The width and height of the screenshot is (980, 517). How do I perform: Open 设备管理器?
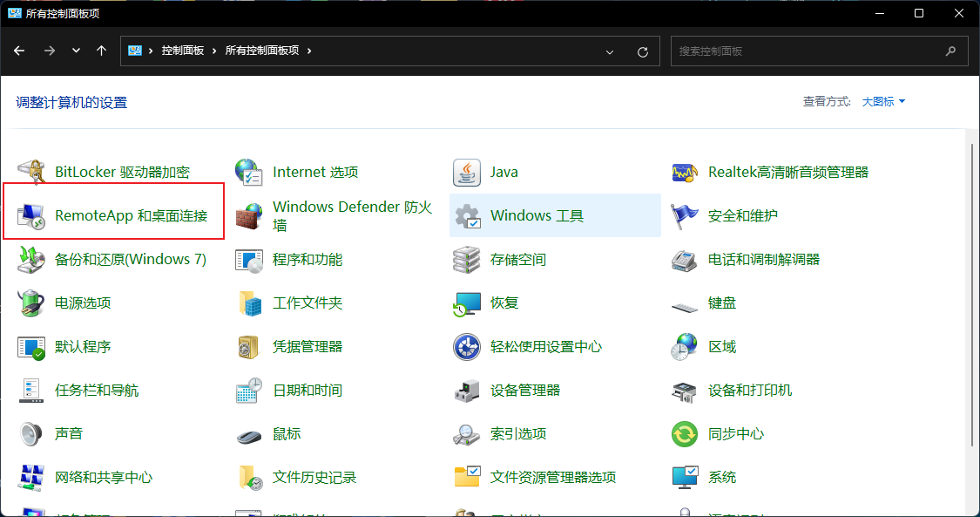pyautogui.click(x=523, y=390)
